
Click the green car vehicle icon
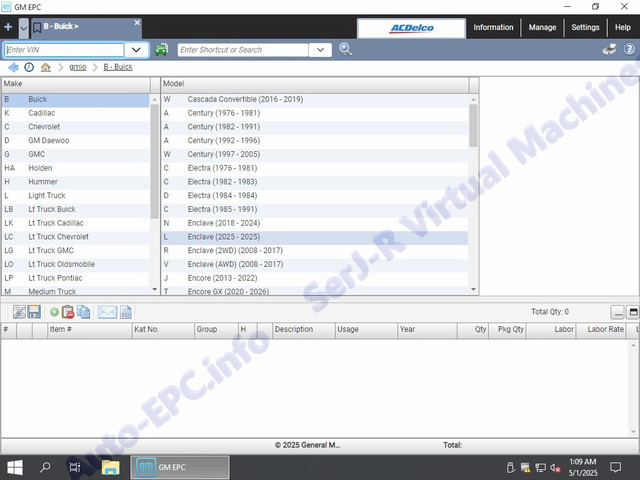coord(162,50)
